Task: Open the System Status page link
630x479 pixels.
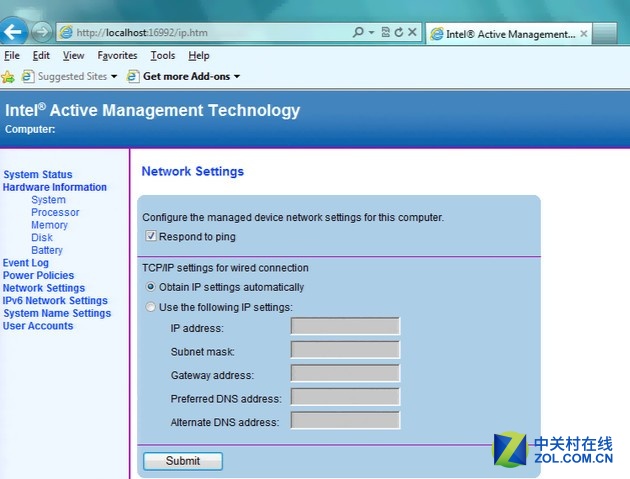Action: (x=38, y=174)
